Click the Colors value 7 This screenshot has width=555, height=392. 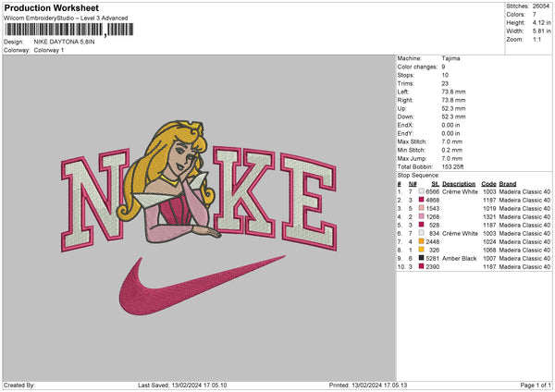[534, 15]
